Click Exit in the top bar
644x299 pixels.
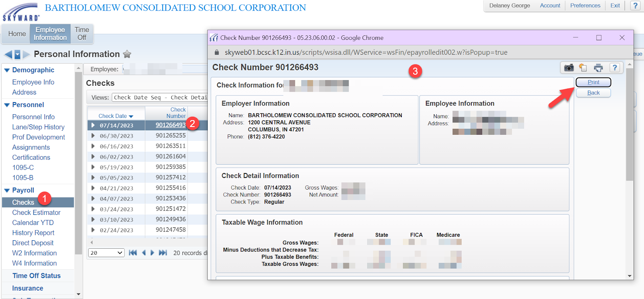point(615,6)
